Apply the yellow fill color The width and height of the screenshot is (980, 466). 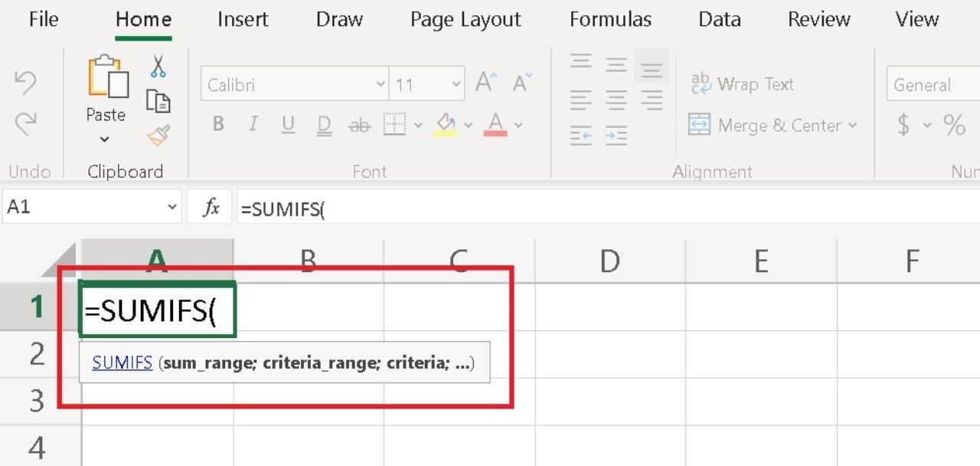pyautogui.click(x=445, y=124)
